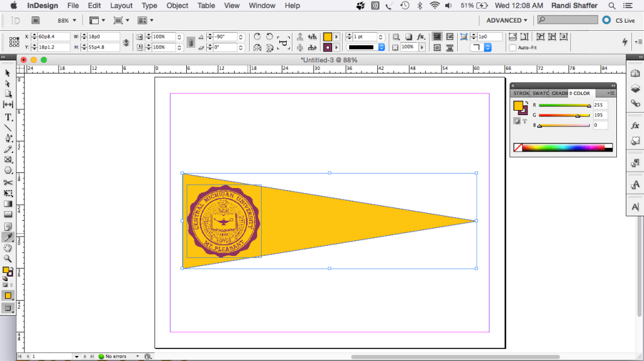Switch to the SWATCHES tab
644x361 pixels.
tap(540, 93)
